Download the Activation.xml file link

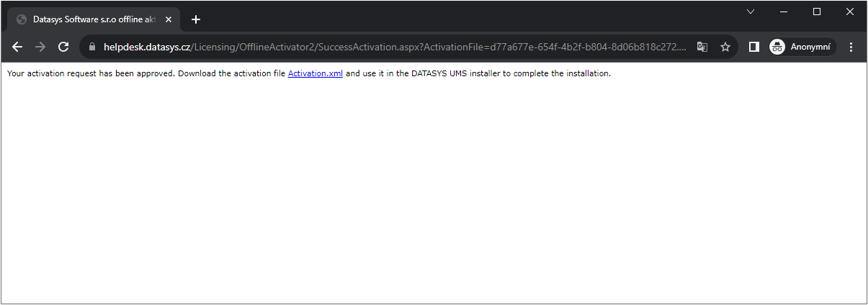pos(315,73)
